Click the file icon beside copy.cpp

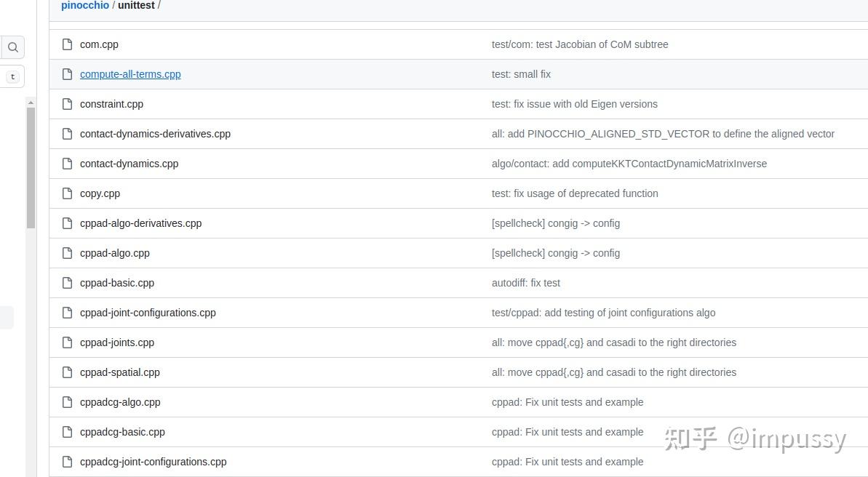pos(67,193)
